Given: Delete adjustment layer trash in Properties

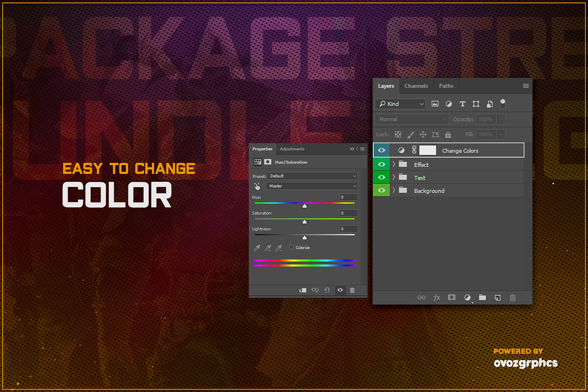Looking at the screenshot, I should (x=352, y=291).
